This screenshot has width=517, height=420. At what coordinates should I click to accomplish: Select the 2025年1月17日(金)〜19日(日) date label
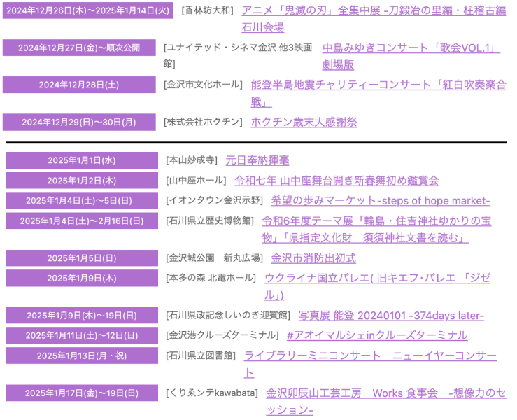(x=82, y=393)
